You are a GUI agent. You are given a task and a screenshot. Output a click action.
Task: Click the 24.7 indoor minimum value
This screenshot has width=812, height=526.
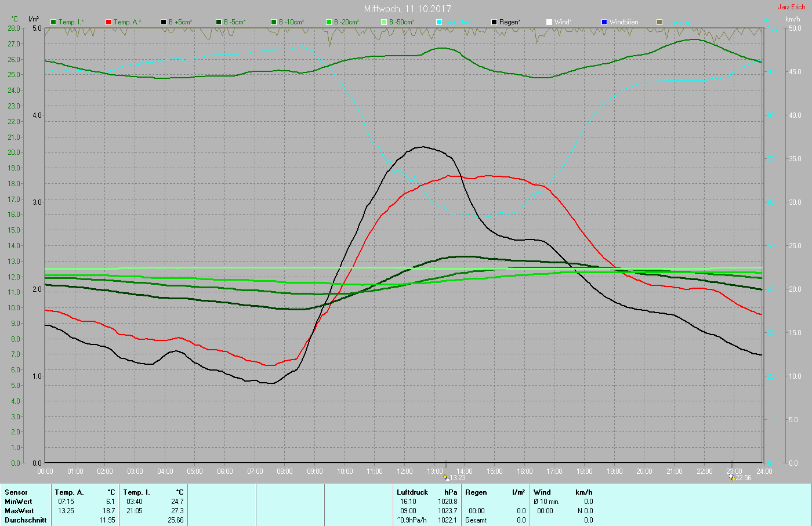point(177,502)
